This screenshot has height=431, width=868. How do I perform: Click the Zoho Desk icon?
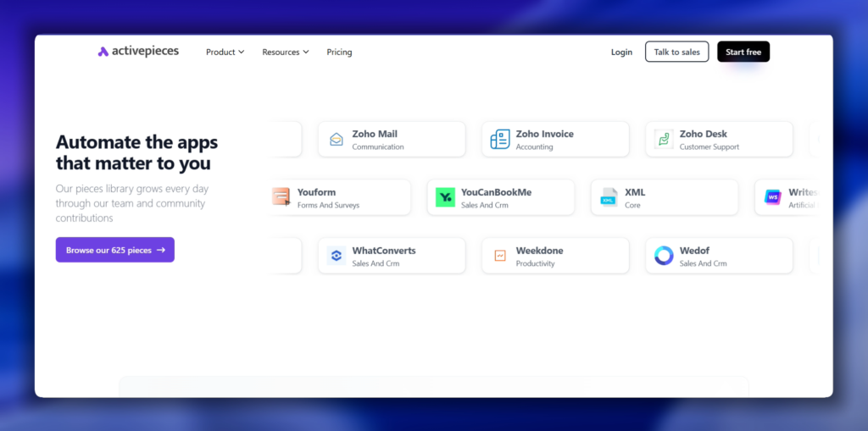[x=664, y=140]
